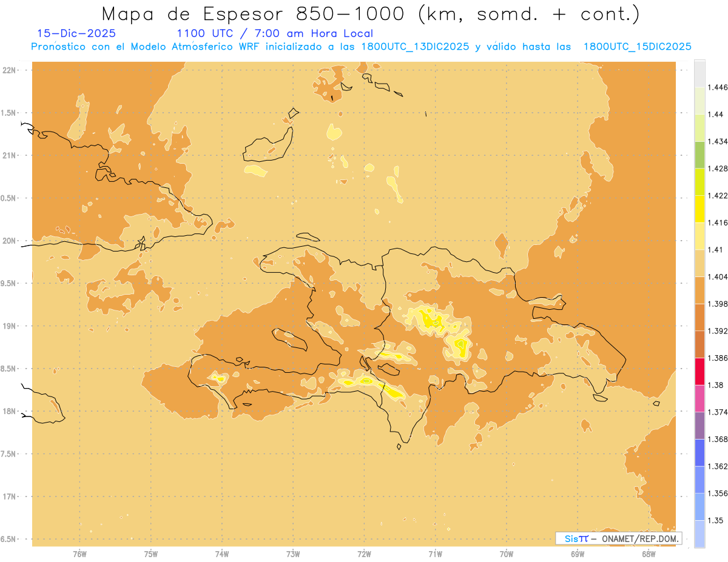Click the '1.428' legend value
Screen dimensions: 728x562
click(718, 169)
